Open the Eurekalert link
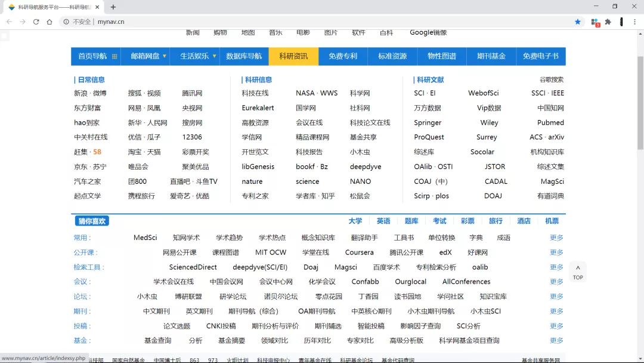 [x=258, y=108]
